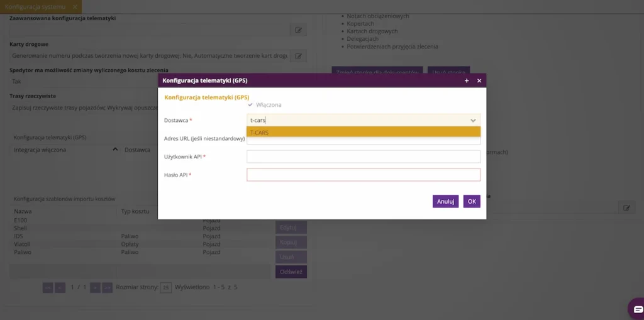The image size is (644, 320).
Task: Click Zmień stopkę dla dokumentów button
Action: (377, 72)
